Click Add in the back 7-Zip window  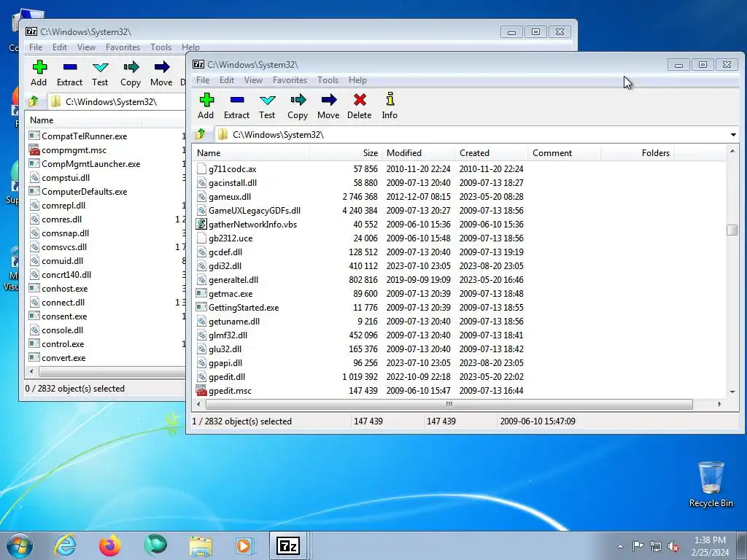coord(39,73)
